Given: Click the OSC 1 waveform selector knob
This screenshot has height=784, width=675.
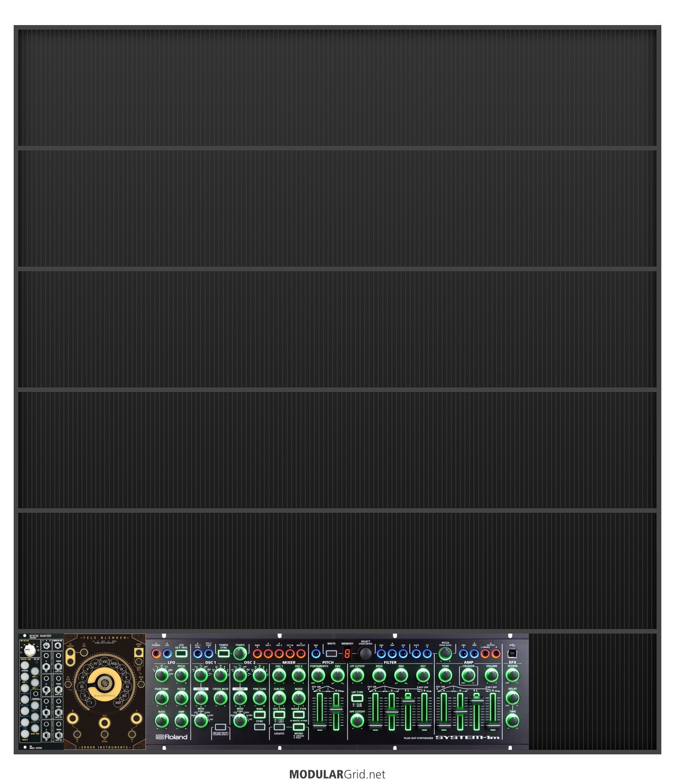Looking at the screenshot, I should tap(201, 675).
